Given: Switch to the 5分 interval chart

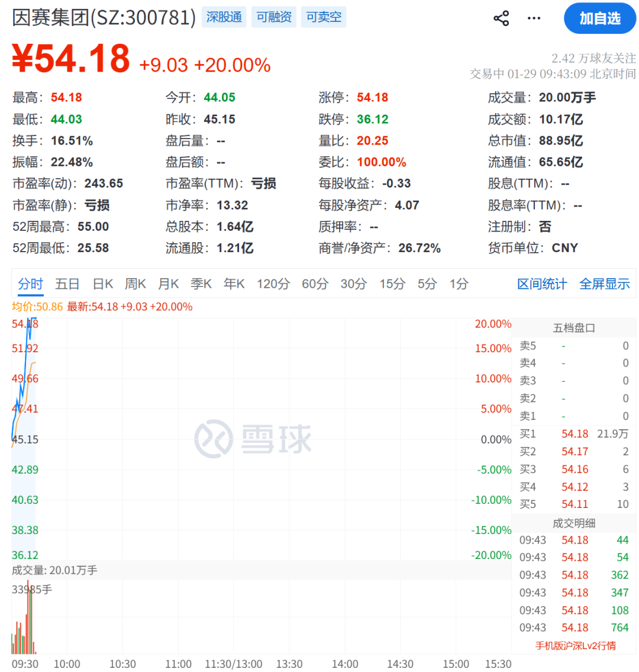Looking at the screenshot, I should [x=427, y=284].
